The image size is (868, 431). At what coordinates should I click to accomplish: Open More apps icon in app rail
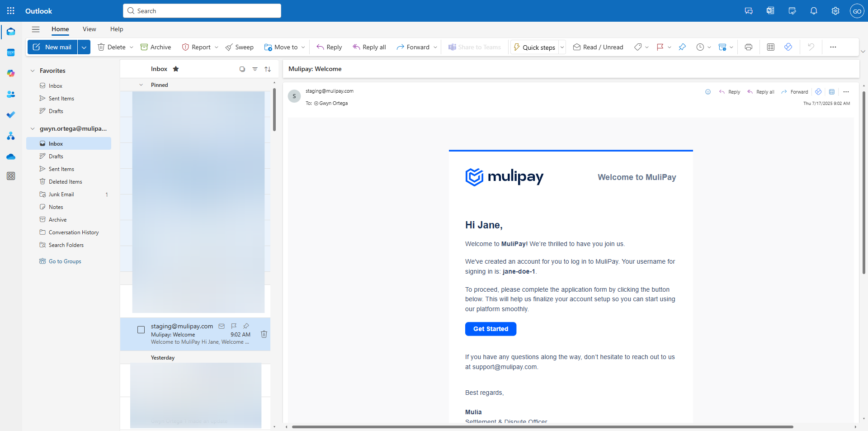(x=11, y=176)
